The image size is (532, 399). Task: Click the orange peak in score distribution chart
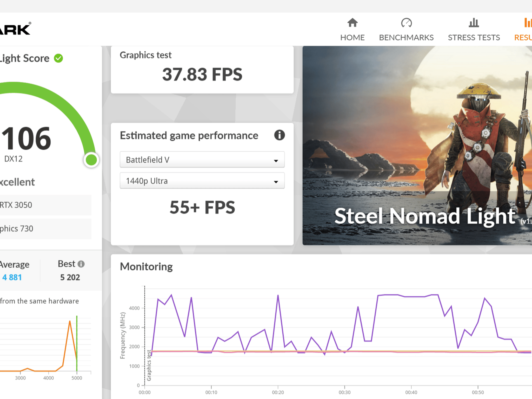[x=70, y=322]
